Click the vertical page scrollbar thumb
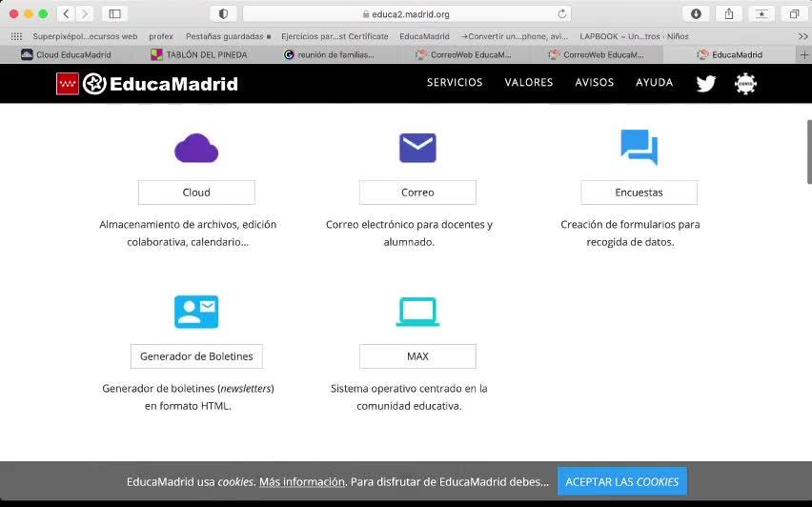Image resolution: width=812 pixels, height=507 pixels. pyautogui.click(x=809, y=152)
